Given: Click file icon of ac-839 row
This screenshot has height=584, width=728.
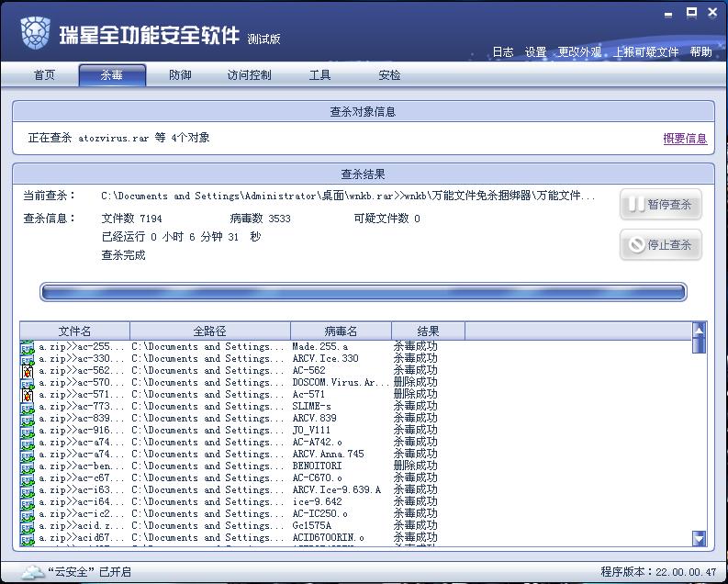Looking at the screenshot, I should click(27, 419).
